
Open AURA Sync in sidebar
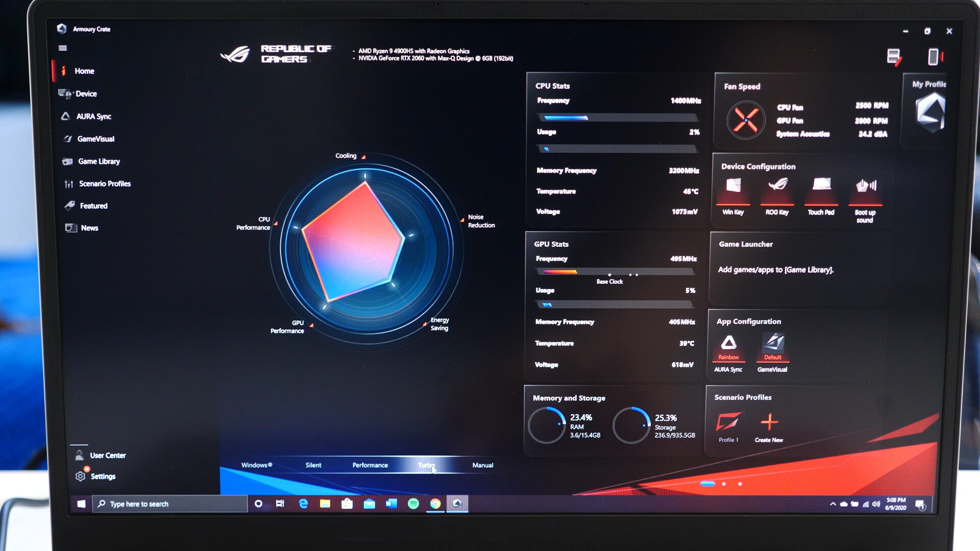pyautogui.click(x=93, y=116)
